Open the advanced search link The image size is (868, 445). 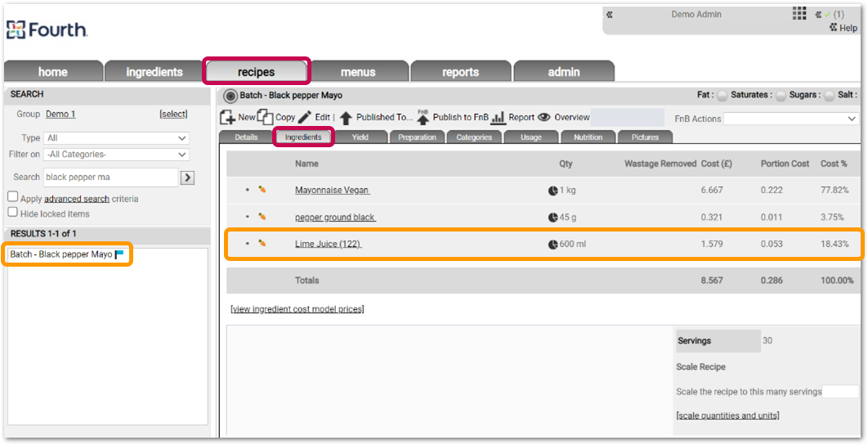click(x=76, y=199)
